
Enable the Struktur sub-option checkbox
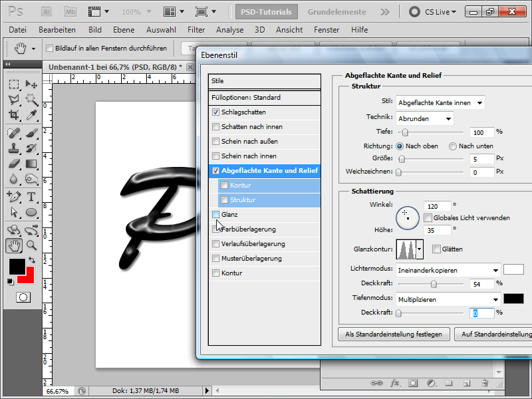224,200
